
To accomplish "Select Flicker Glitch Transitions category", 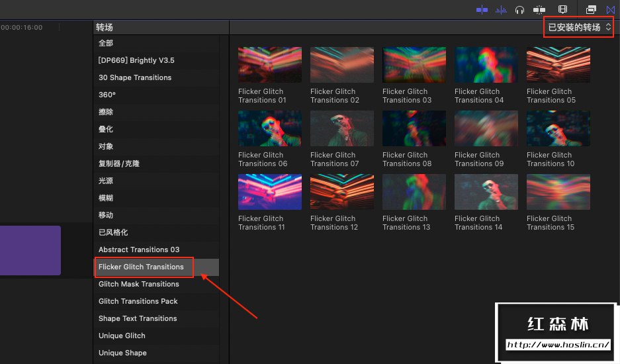I will point(156,267).
